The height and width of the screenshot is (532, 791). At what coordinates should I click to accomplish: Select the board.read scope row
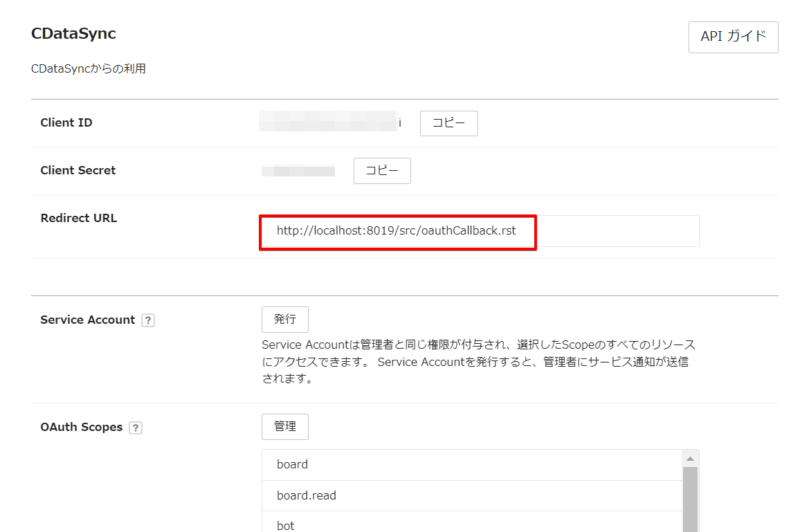[x=472, y=495]
